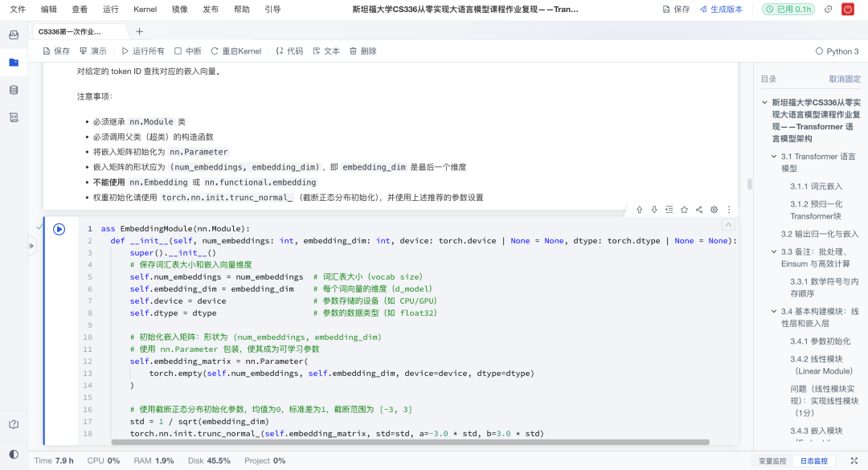Open the 镜像 menu
Screen dimensions: 868x470
(179, 10)
